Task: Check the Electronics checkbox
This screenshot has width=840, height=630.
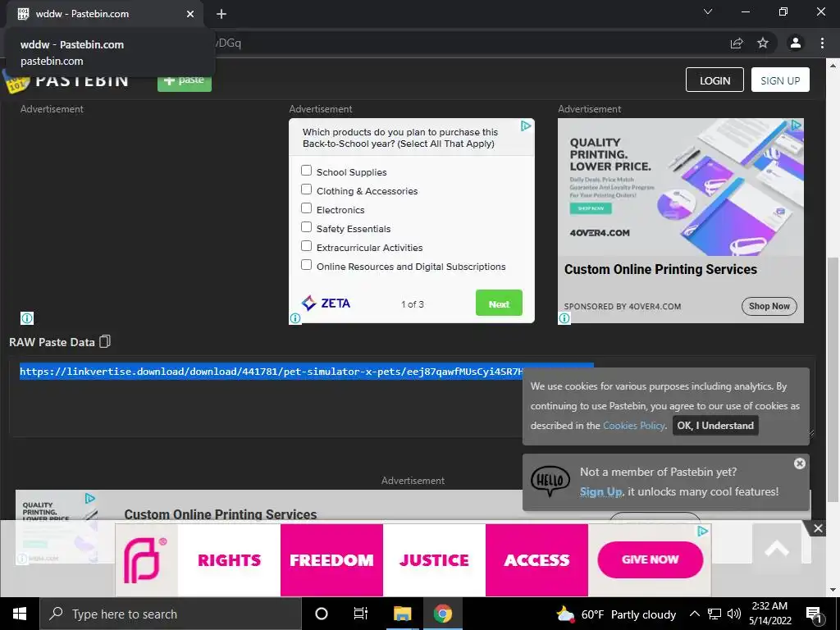Action: tap(307, 208)
